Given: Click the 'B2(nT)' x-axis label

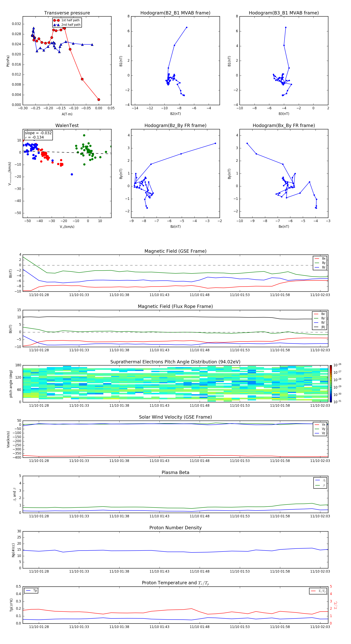Looking at the screenshot, I should coord(175,114).
